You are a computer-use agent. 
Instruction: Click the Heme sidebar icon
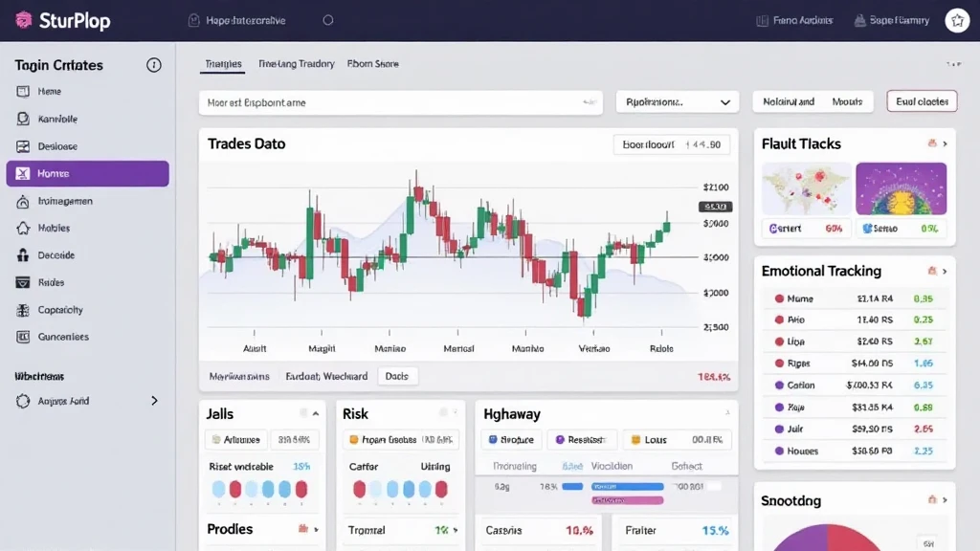pyautogui.click(x=23, y=91)
